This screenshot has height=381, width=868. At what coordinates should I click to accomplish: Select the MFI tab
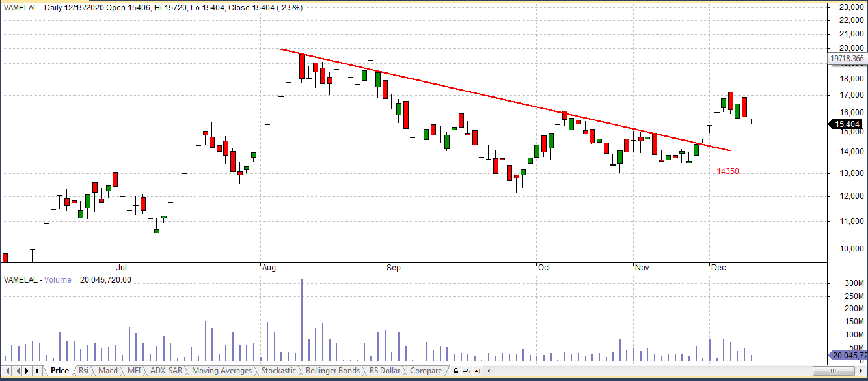click(133, 371)
